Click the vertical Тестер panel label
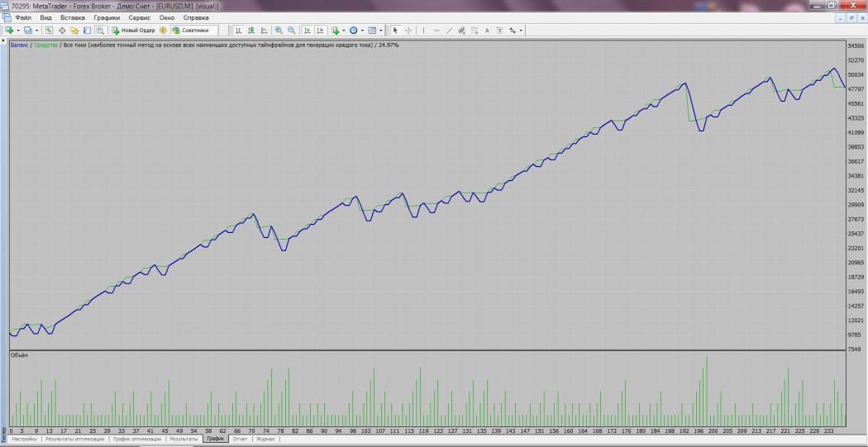This screenshot has height=447, width=868. [4, 436]
